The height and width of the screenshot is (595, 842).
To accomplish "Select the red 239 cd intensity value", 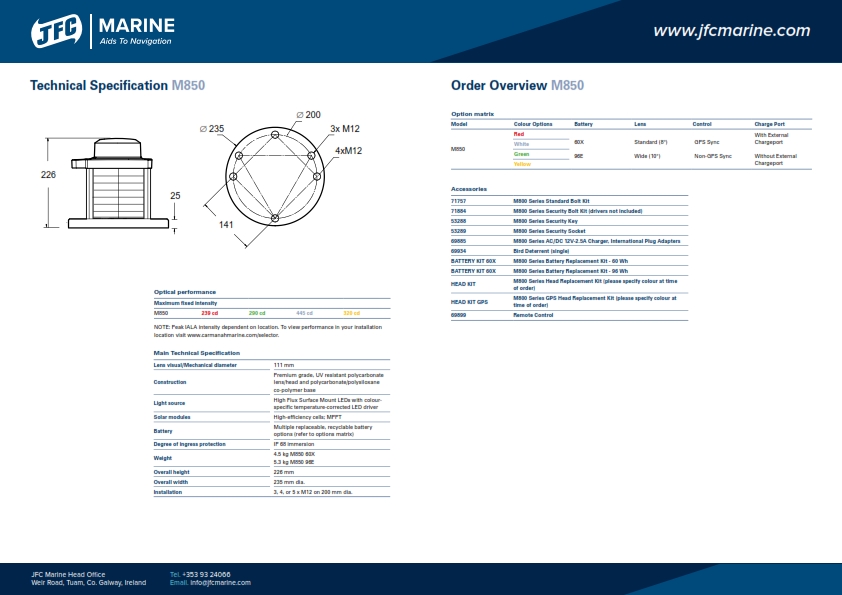I will 209,313.
